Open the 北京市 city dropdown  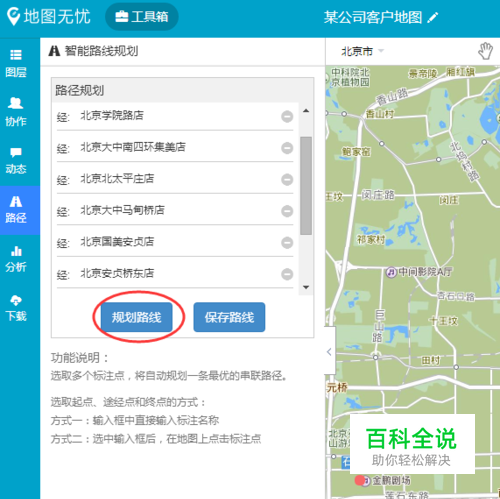(x=362, y=51)
